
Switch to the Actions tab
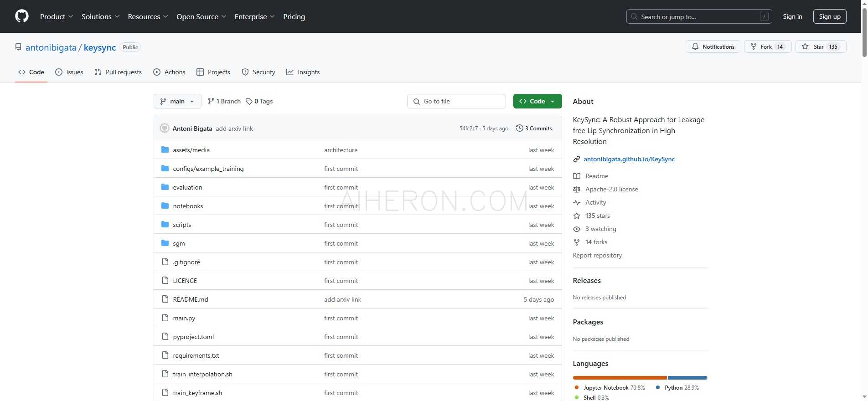click(169, 72)
